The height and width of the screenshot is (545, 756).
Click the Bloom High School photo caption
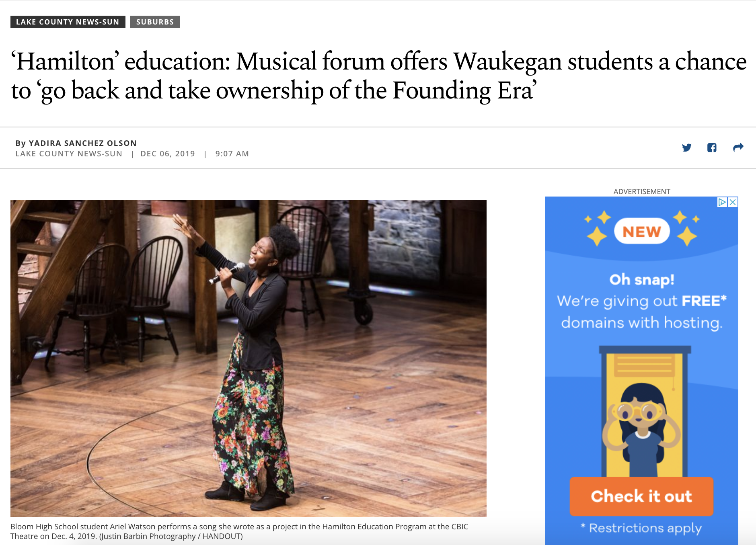pos(239,531)
